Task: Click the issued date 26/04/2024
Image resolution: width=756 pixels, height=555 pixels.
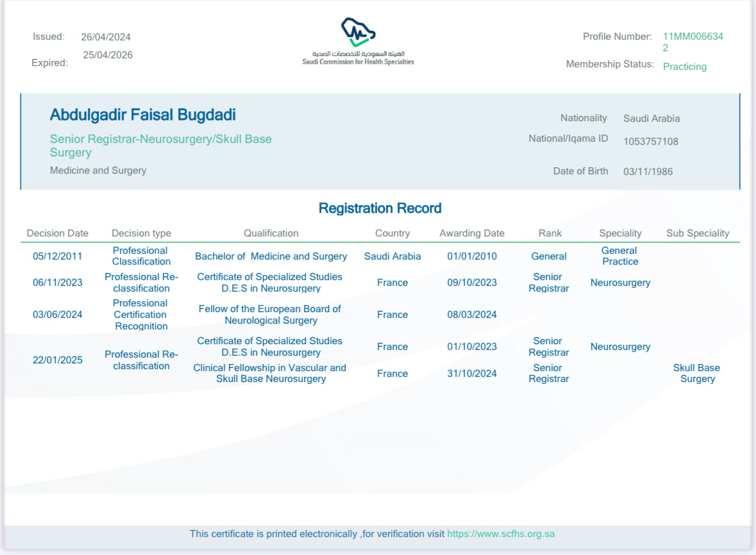Action: coord(106,37)
